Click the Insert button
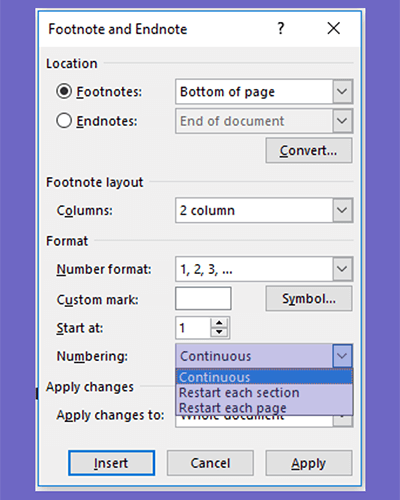The image size is (400, 500). (x=111, y=463)
